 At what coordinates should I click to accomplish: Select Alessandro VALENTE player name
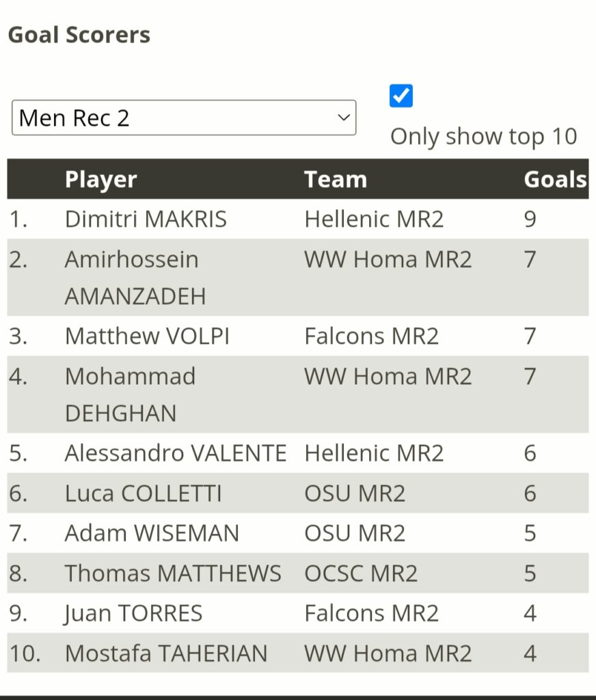click(176, 453)
